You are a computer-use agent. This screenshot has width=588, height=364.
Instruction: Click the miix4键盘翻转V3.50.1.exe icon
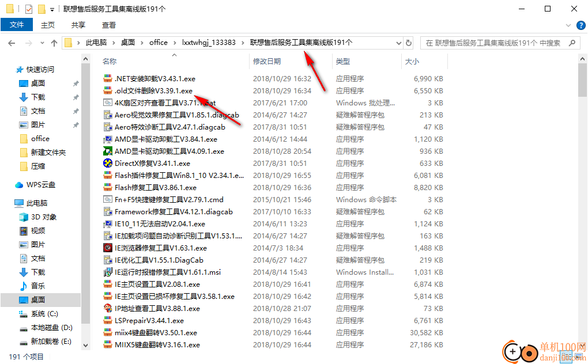click(x=108, y=332)
